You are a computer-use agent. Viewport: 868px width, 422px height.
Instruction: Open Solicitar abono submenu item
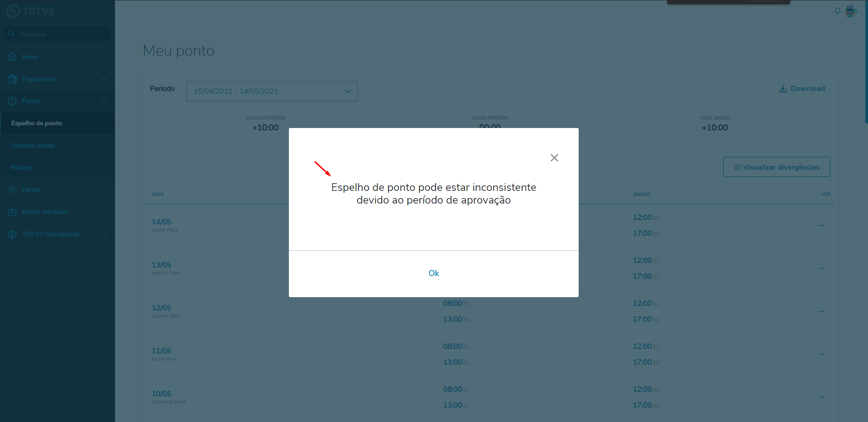pyautogui.click(x=33, y=145)
